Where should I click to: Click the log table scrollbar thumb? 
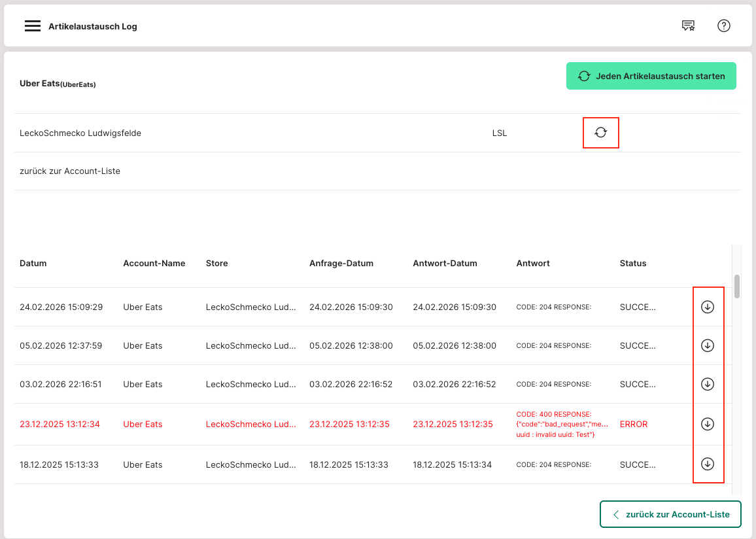[737, 287]
